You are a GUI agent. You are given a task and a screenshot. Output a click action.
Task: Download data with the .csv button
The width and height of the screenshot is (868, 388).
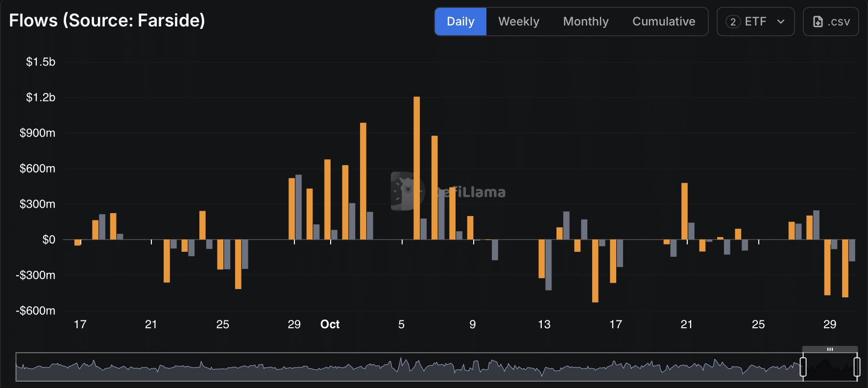point(831,22)
